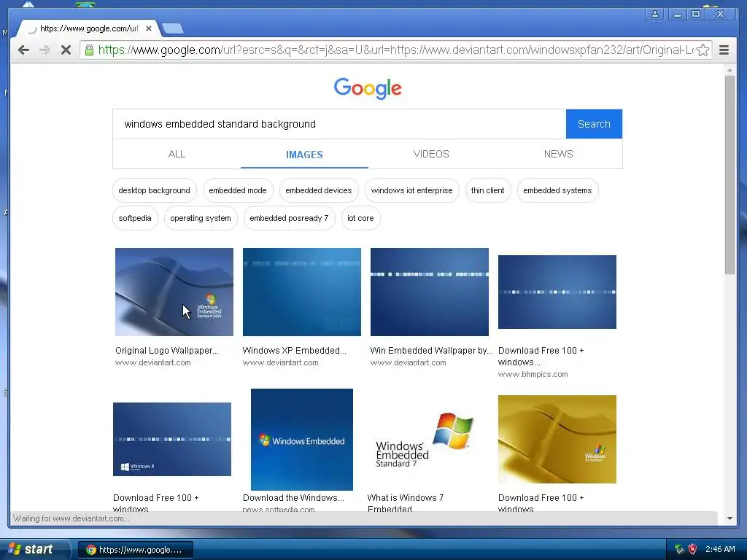Stop page loading with the X button

click(x=66, y=50)
